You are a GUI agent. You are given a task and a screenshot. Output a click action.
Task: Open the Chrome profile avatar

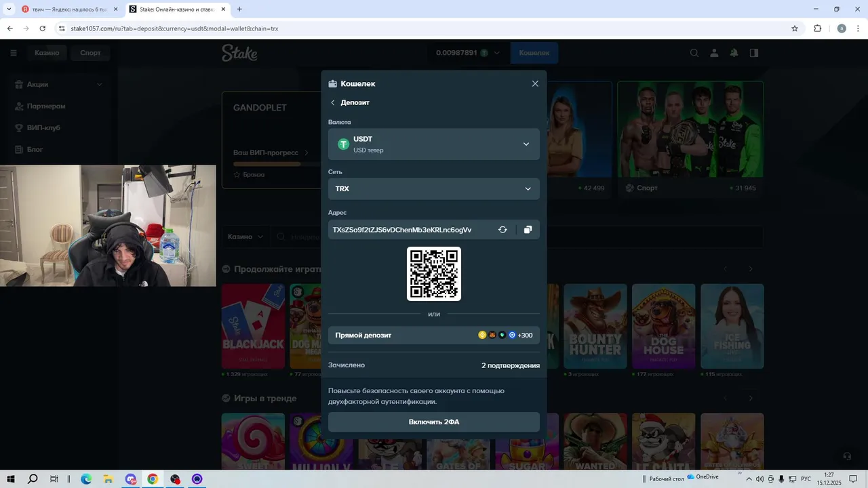pos(842,28)
